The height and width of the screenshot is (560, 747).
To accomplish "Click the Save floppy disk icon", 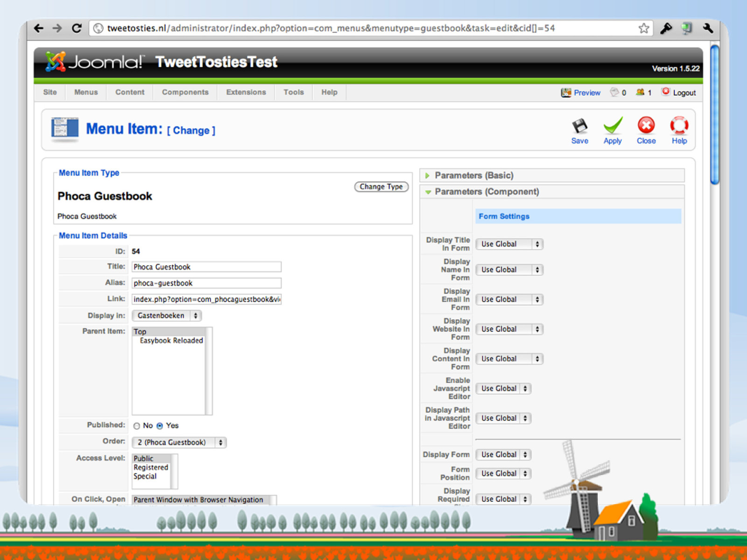I will [x=580, y=126].
